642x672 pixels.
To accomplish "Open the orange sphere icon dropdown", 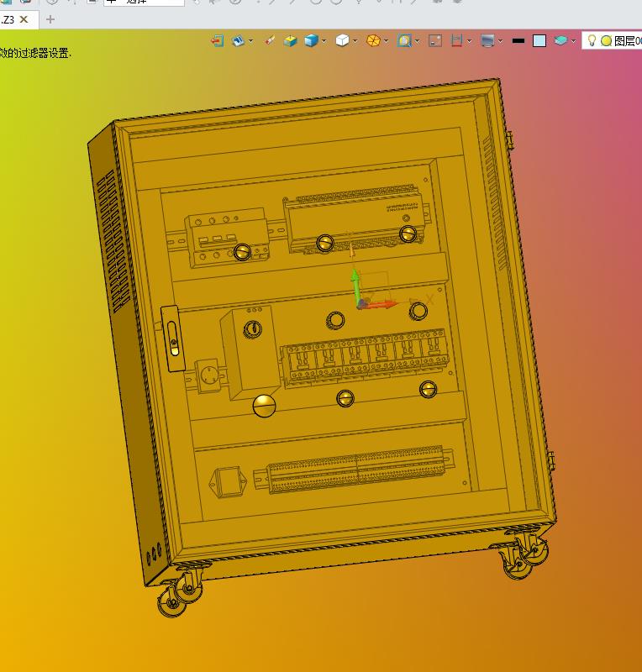I will [387, 41].
